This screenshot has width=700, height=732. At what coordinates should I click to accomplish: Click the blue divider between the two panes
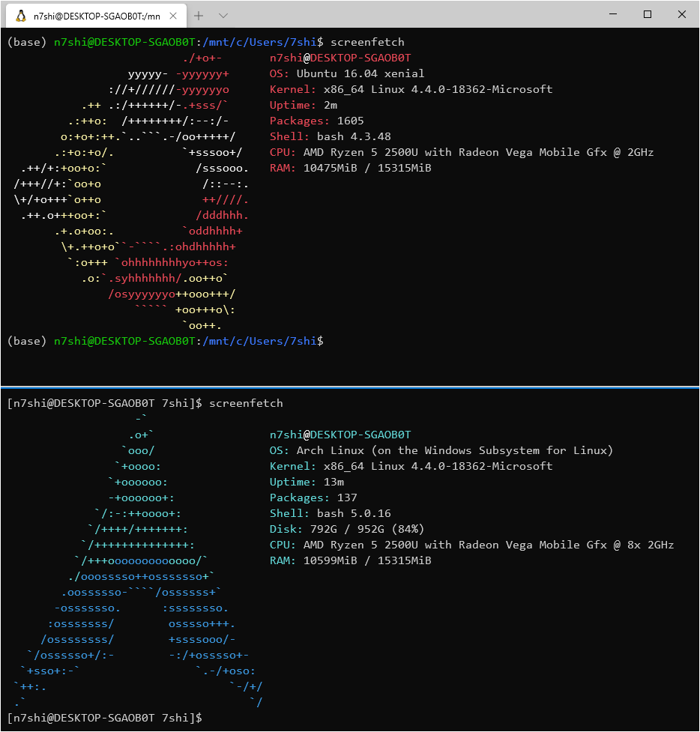349,387
